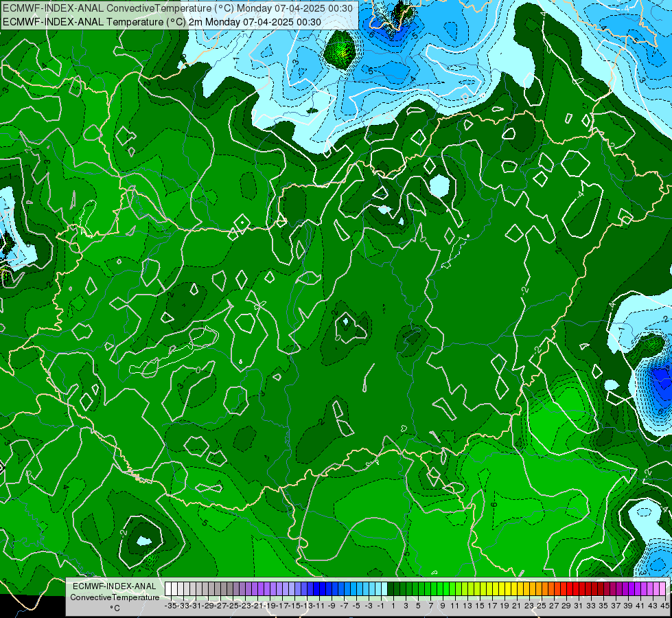
Task: Click the Temperature 2m title line
Action: tap(162, 22)
